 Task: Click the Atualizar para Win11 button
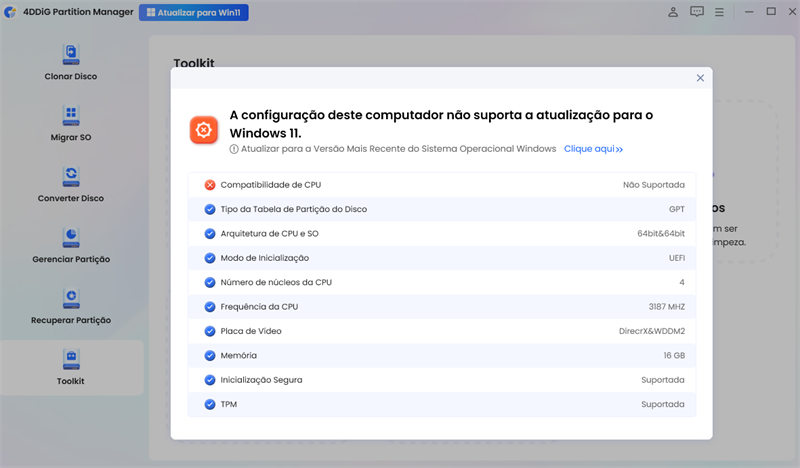(x=194, y=13)
